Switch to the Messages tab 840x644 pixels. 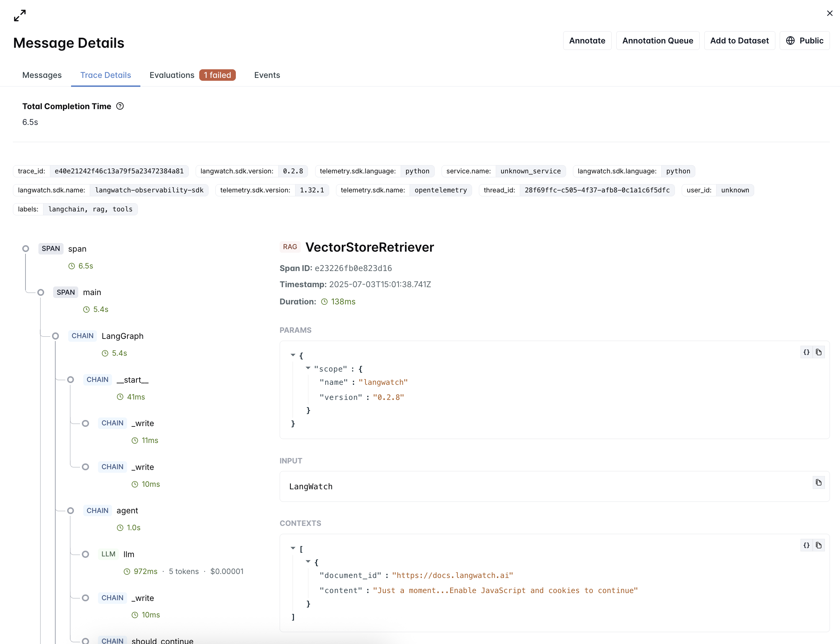(x=42, y=75)
